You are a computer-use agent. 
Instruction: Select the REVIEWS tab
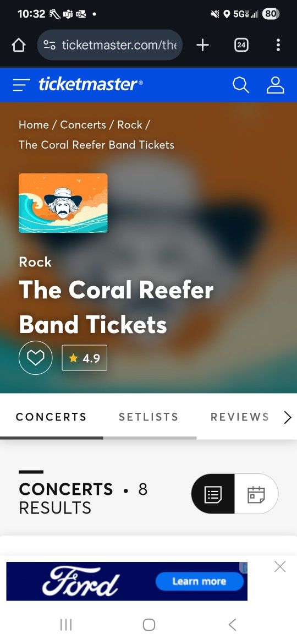(240, 417)
